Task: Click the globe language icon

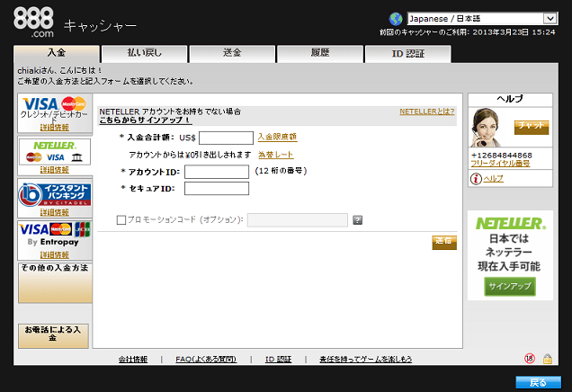Action: click(x=395, y=18)
